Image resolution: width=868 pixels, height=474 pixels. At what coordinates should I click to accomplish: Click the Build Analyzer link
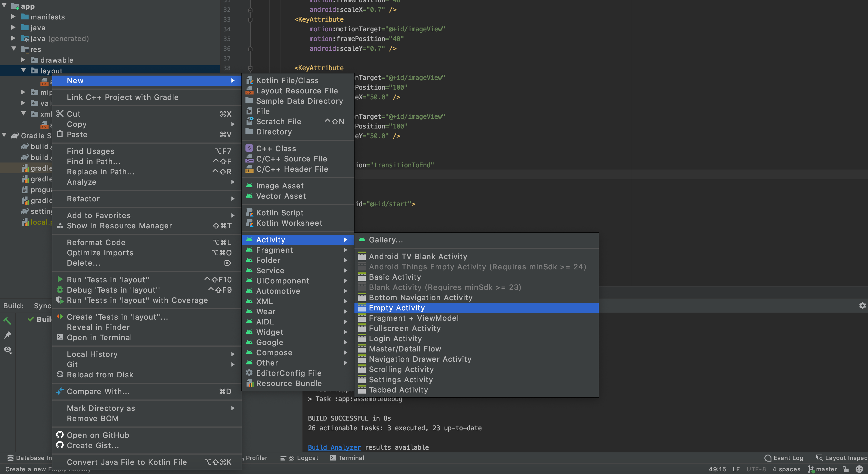coord(334,447)
